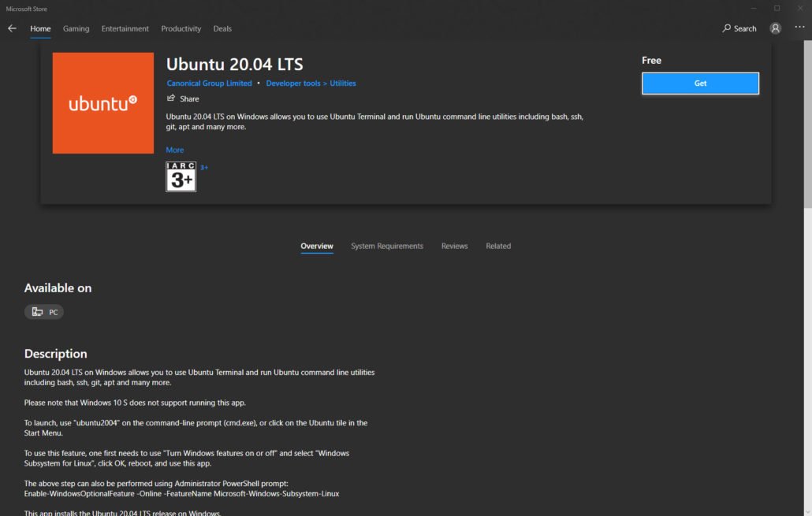
Task: Open the Utilities subcategory link
Action: pyautogui.click(x=343, y=84)
